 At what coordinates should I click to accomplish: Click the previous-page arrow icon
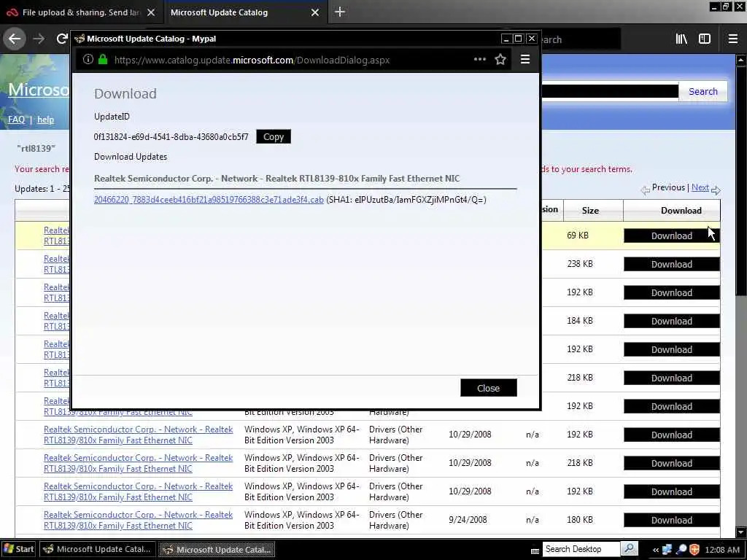pyautogui.click(x=646, y=190)
